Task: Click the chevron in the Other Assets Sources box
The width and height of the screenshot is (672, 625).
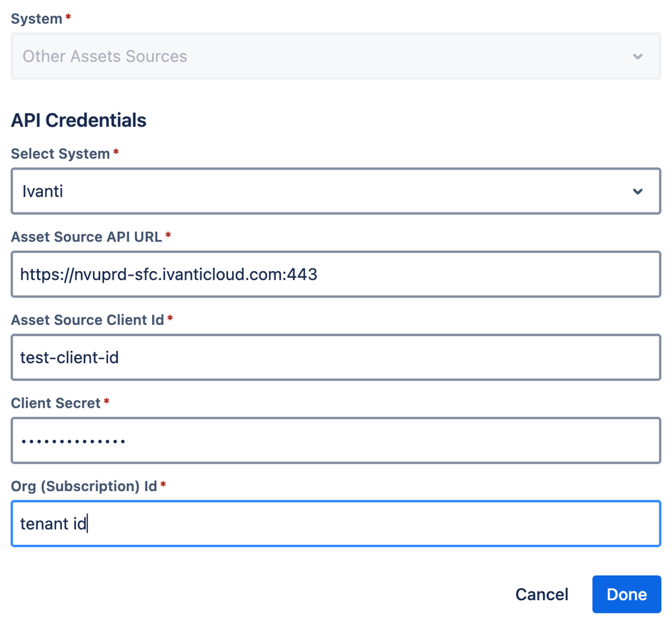Action: click(x=638, y=57)
